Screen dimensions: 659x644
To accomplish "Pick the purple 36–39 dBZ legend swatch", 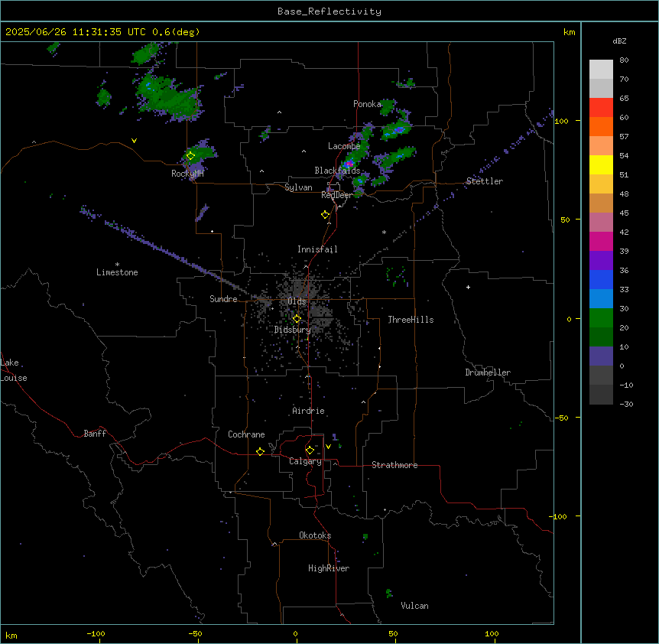I will (x=601, y=261).
